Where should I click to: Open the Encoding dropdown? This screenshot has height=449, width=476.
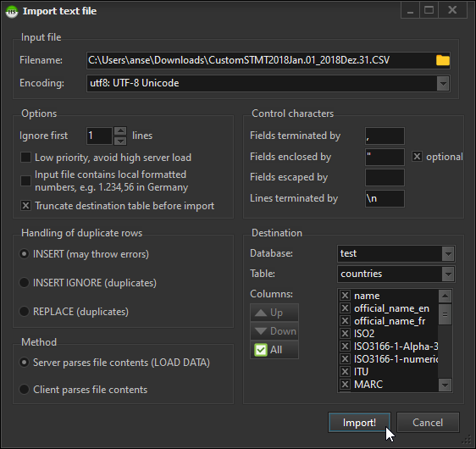[443, 83]
